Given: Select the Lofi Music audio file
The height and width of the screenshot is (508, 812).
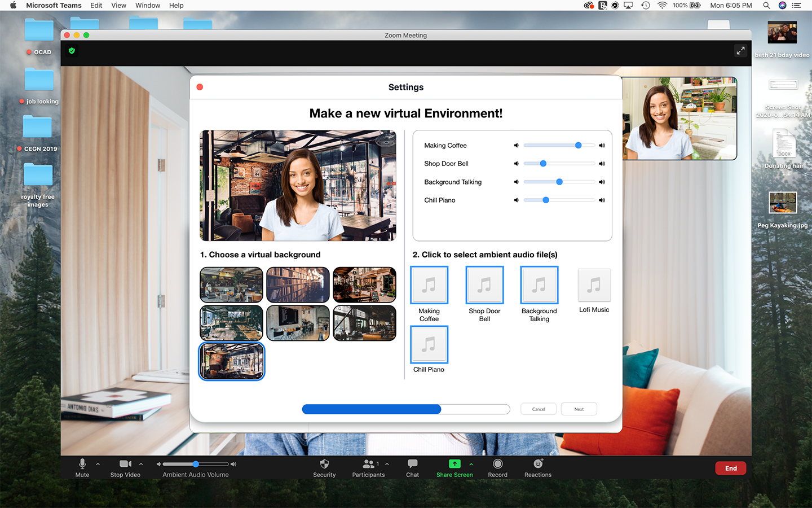Looking at the screenshot, I should (594, 285).
